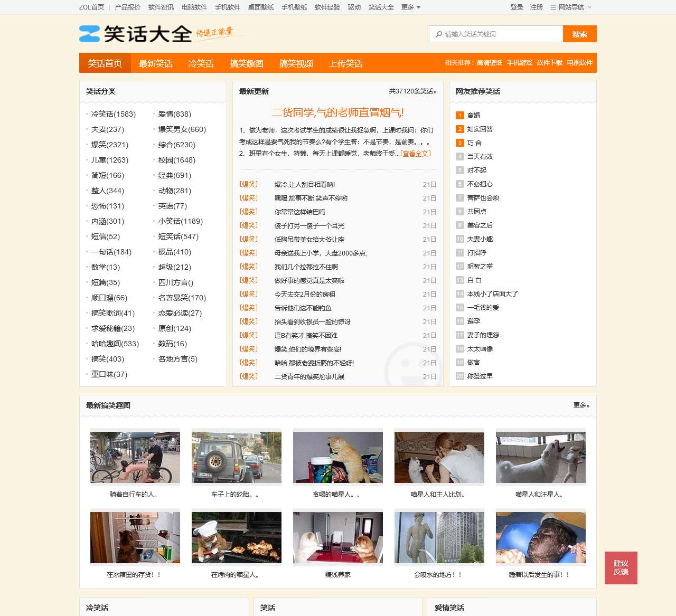Open the 车子上的轮胎 thumbnail

pos(237,457)
